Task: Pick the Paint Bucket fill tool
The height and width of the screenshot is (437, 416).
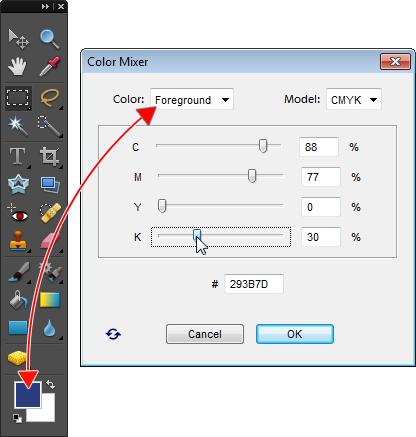Action: [x=18, y=299]
